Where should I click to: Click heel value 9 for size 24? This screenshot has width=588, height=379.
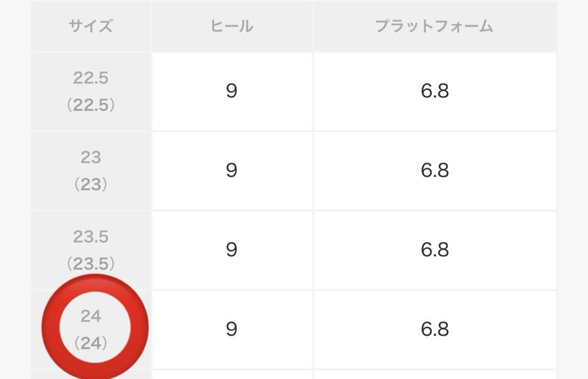pos(232,329)
